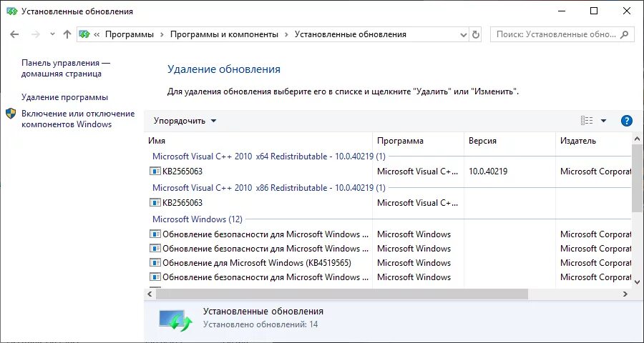The height and width of the screenshot is (343, 644).
Task: Click horizontal scrollbar left arrow
Action: tap(150, 294)
